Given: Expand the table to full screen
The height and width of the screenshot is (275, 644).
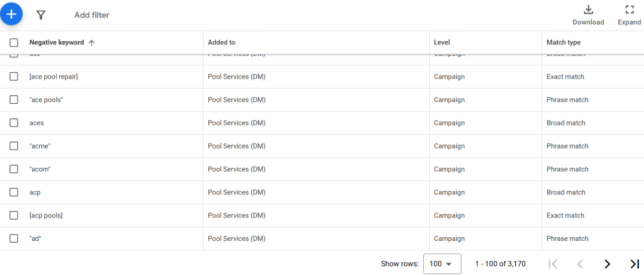Looking at the screenshot, I should 629,15.
